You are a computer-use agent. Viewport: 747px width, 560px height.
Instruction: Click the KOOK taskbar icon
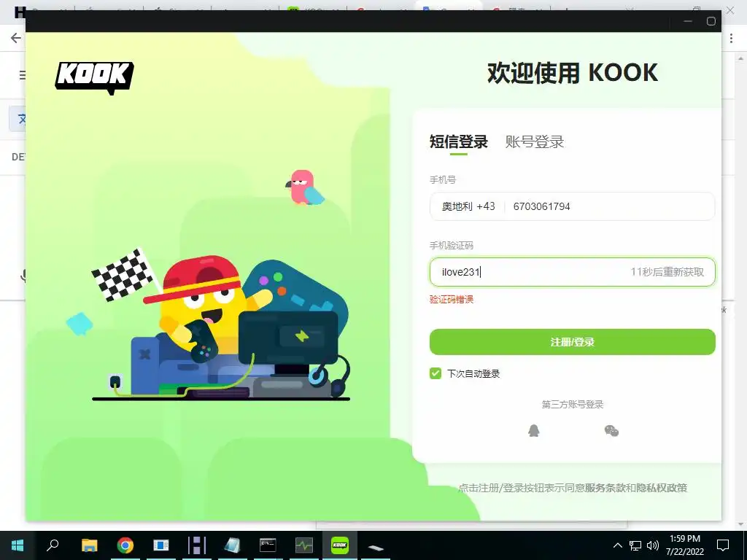[340, 545]
